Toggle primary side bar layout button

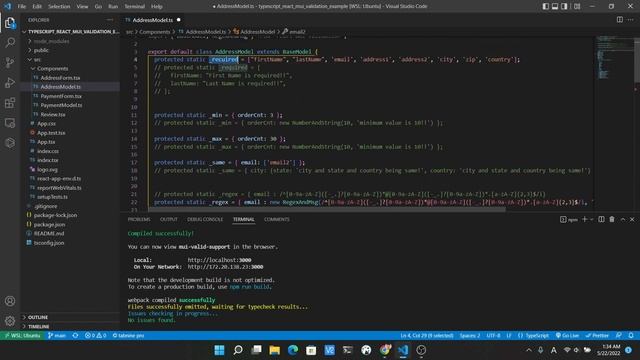tap(546, 6)
